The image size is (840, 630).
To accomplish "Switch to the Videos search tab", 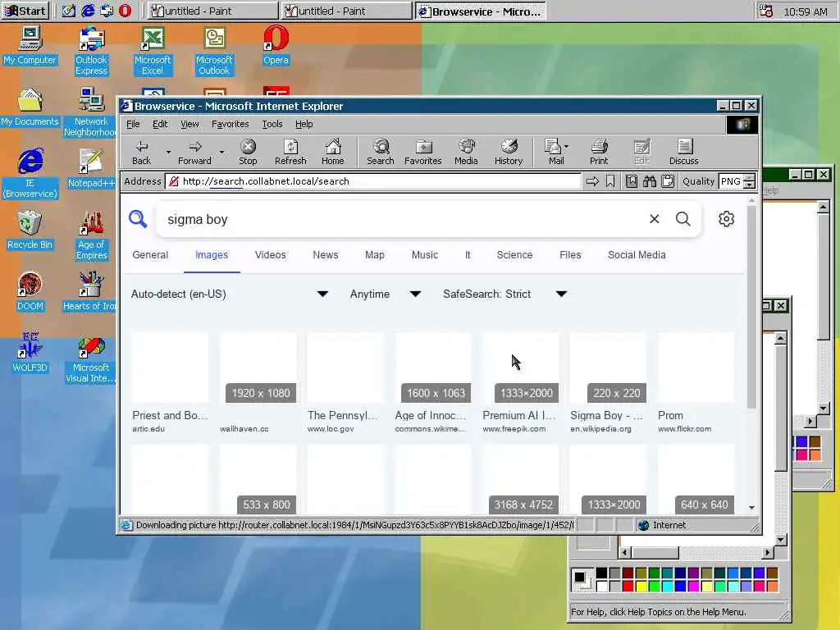I will pos(270,255).
